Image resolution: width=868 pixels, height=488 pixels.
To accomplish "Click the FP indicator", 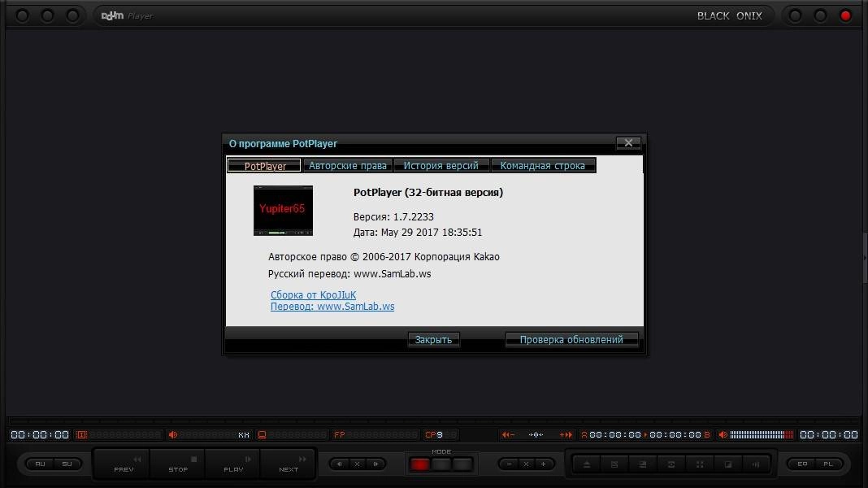I will [340, 435].
